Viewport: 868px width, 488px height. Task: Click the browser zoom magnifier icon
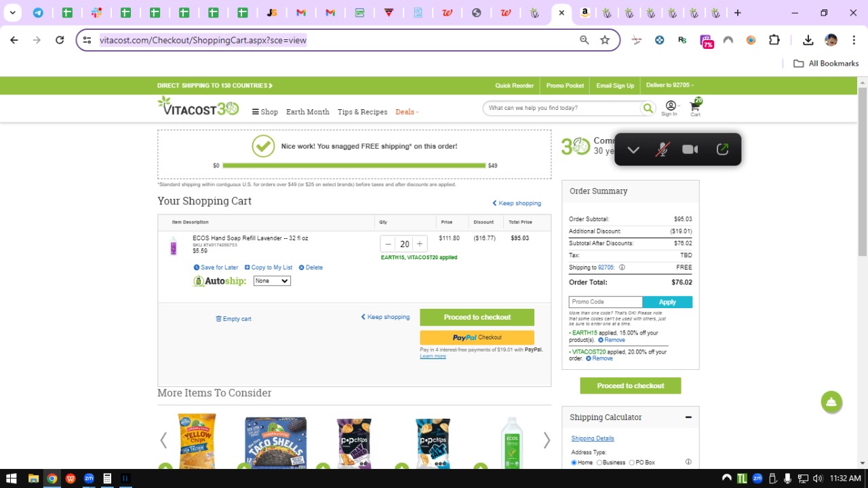click(x=585, y=40)
